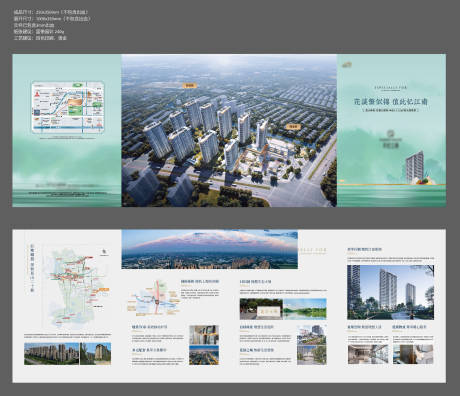Click the location map on the green back cover
The height and width of the screenshot is (396, 460).
click(x=68, y=107)
